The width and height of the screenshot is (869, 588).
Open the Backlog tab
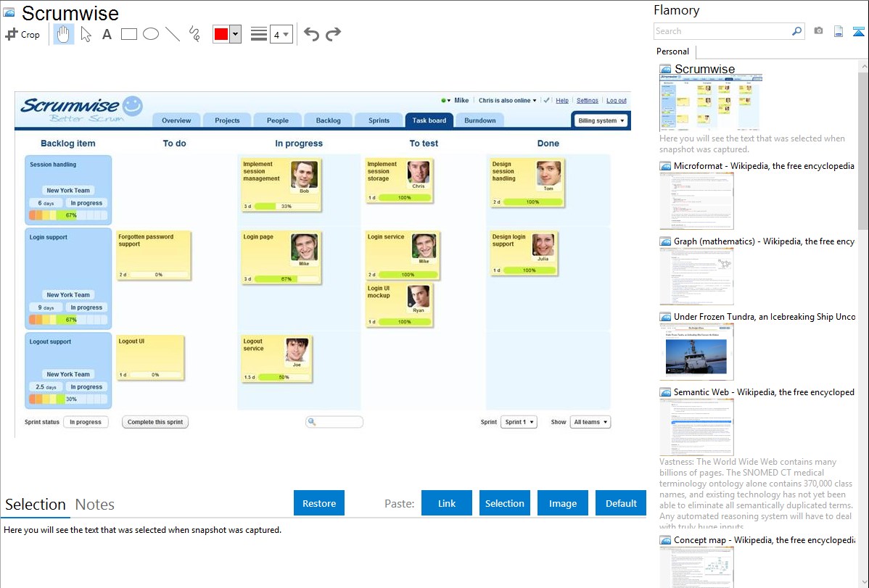point(328,120)
